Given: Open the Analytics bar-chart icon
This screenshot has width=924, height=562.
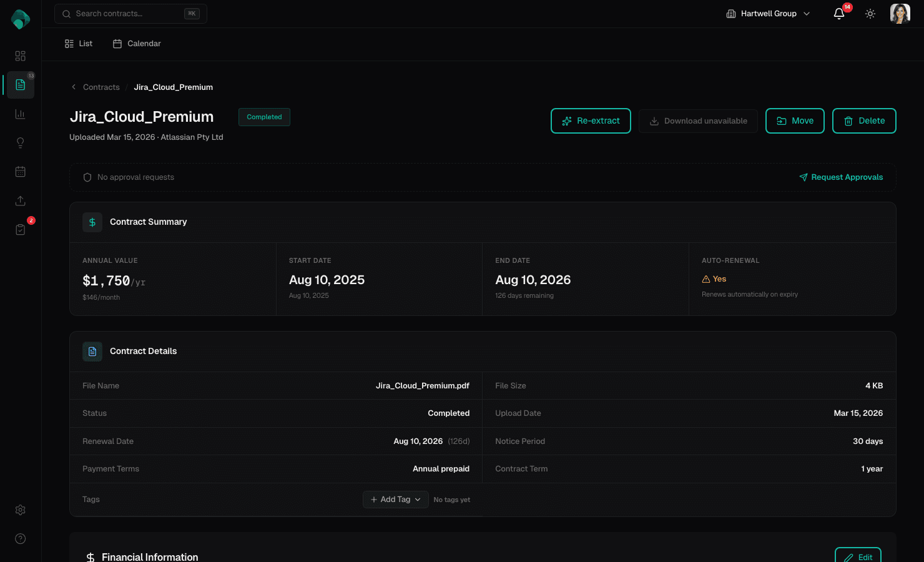Looking at the screenshot, I should 20,114.
